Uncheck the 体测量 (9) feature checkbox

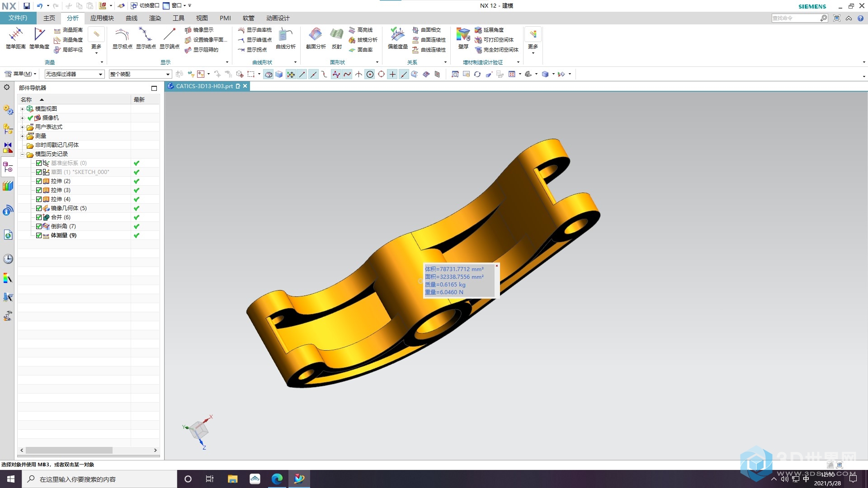click(x=39, y=235)
